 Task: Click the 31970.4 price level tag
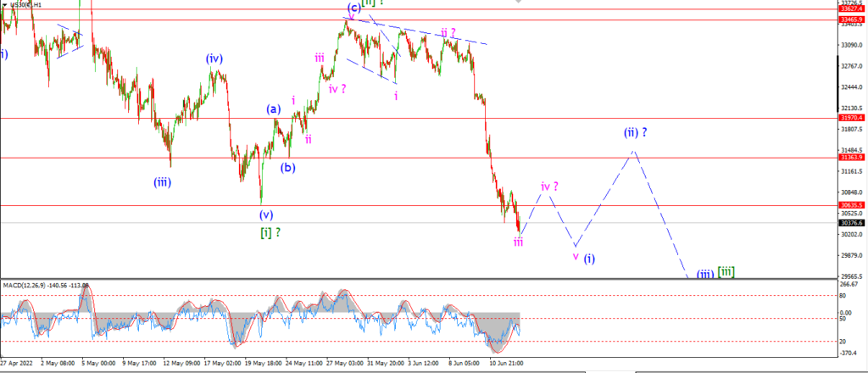tap(853, 118)
